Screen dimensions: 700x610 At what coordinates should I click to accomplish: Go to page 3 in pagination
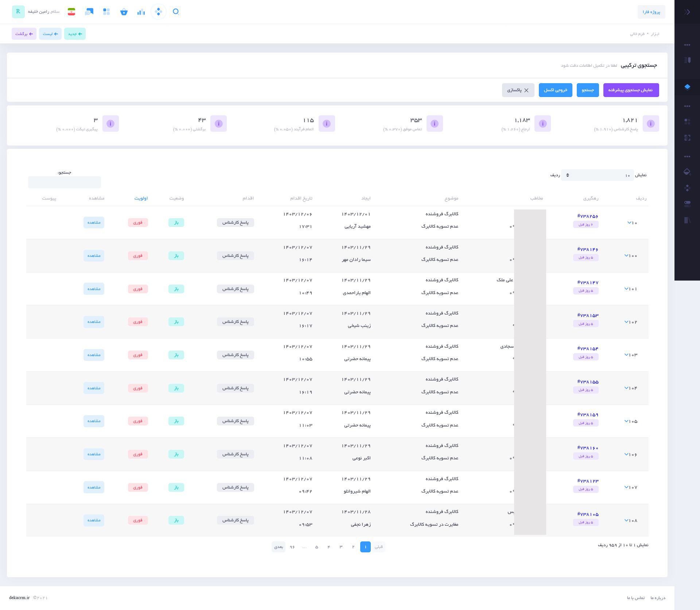pos(341,547)
